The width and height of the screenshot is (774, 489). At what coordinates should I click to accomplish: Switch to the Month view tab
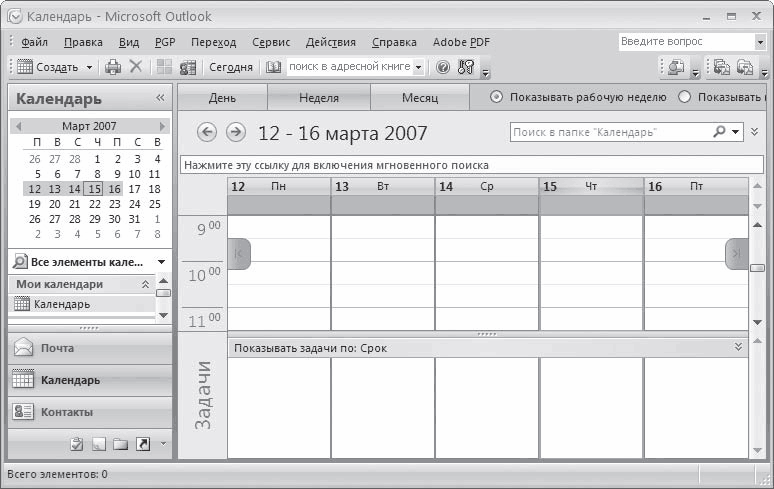420,98
